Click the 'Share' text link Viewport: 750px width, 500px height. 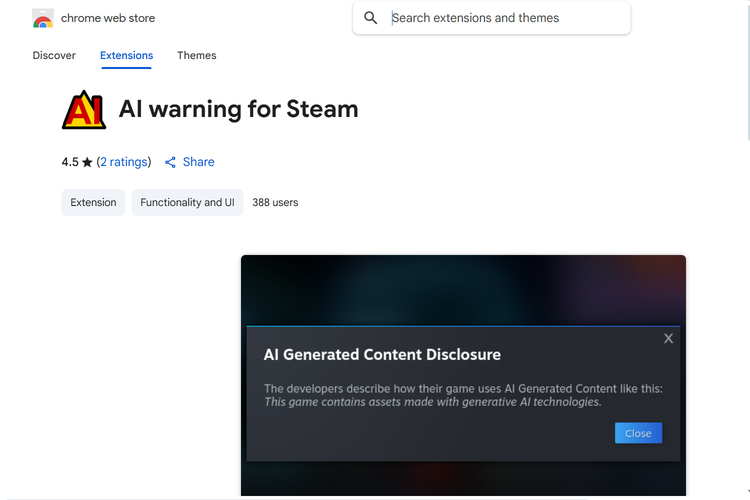pyautogui.click(x=198, y=162)
